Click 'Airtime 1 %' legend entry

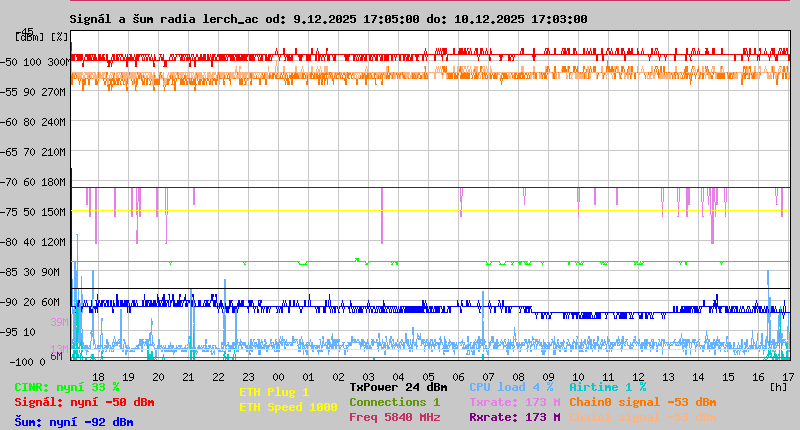tap(608, 387)
